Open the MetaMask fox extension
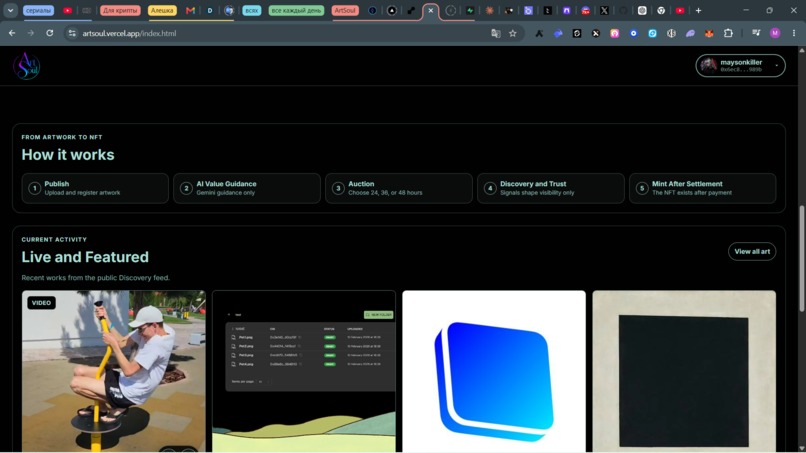Image resolution: width=806 pixels, height=453 pixels. click(709, 33)
